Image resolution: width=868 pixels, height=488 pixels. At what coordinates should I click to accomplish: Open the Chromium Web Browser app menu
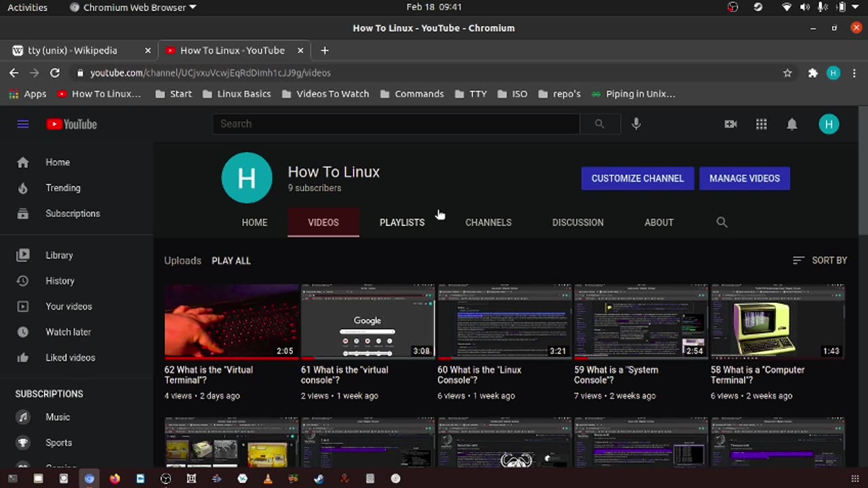(x=133, y=7)
